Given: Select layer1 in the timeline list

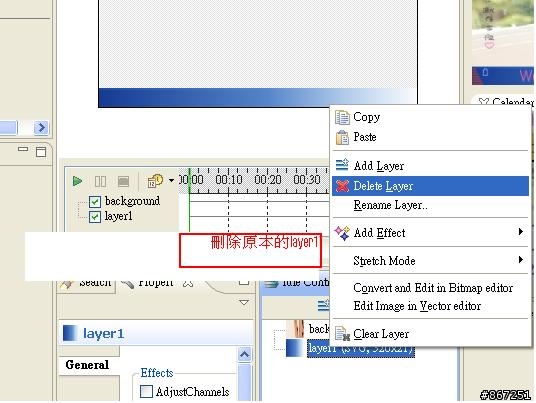Looking at the screenshot, I should (118, 216).
